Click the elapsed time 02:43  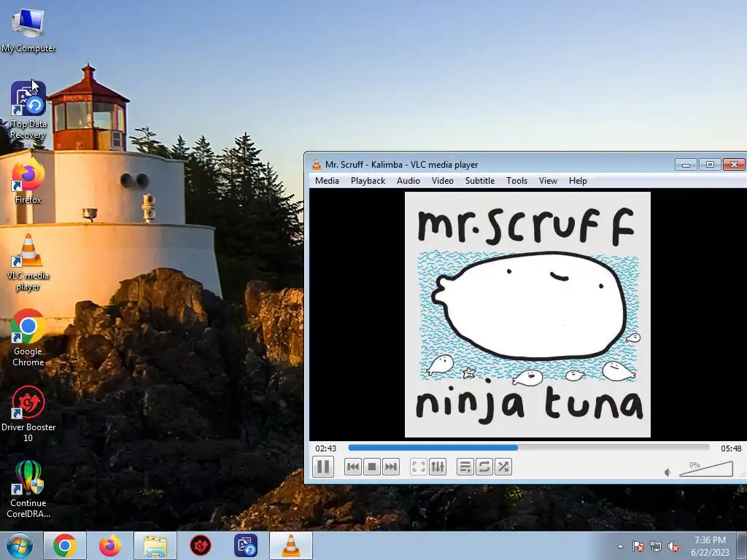(326, 448)
